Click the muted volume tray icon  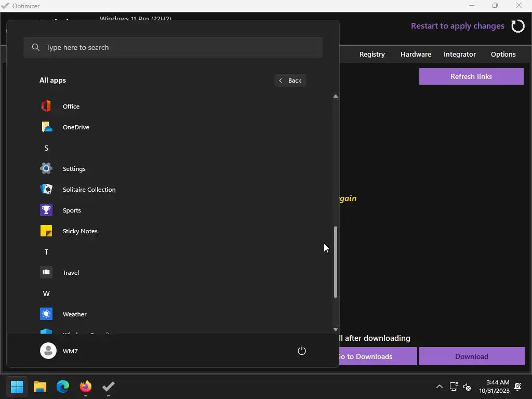pyautogui.click(x=467, y=387)
